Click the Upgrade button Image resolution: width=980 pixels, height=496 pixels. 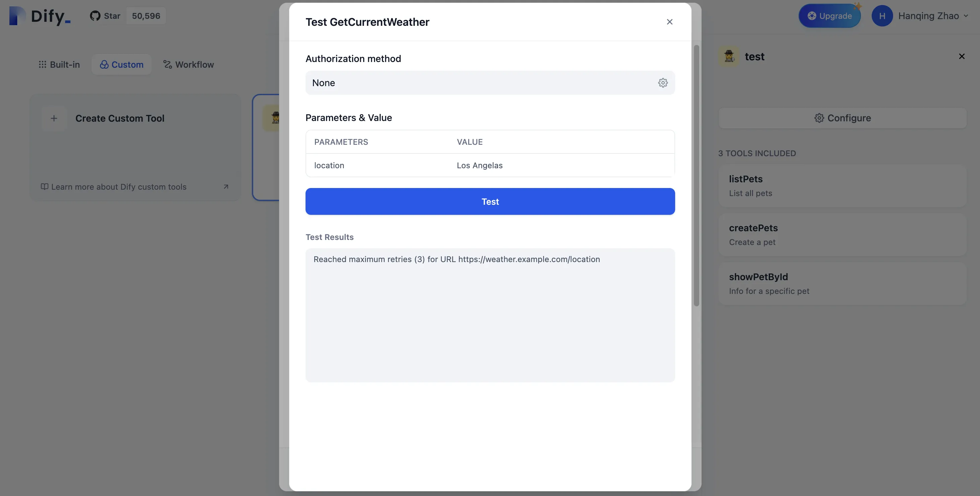[829, 16]
